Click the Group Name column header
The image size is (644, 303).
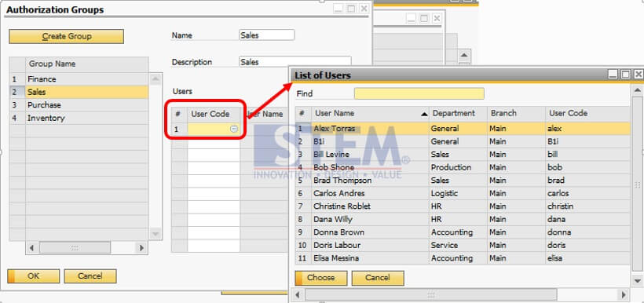pyautogui.click(x=87, y=64)
